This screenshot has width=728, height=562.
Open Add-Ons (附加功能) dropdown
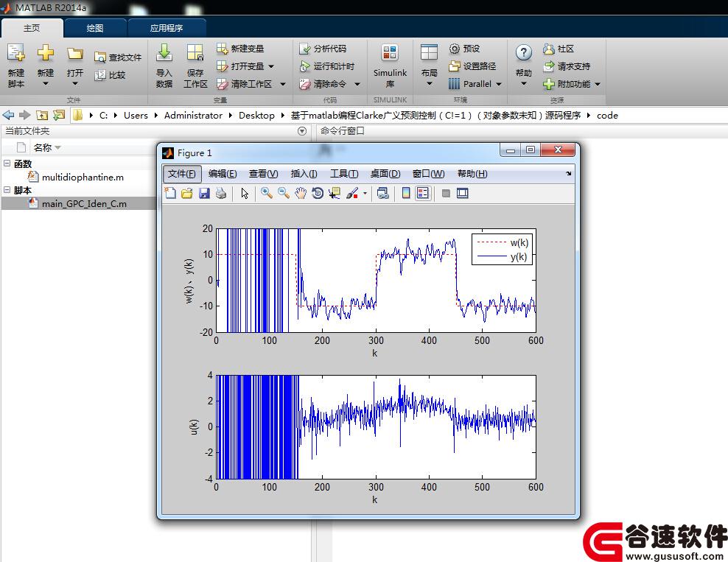tap(598, 84)
